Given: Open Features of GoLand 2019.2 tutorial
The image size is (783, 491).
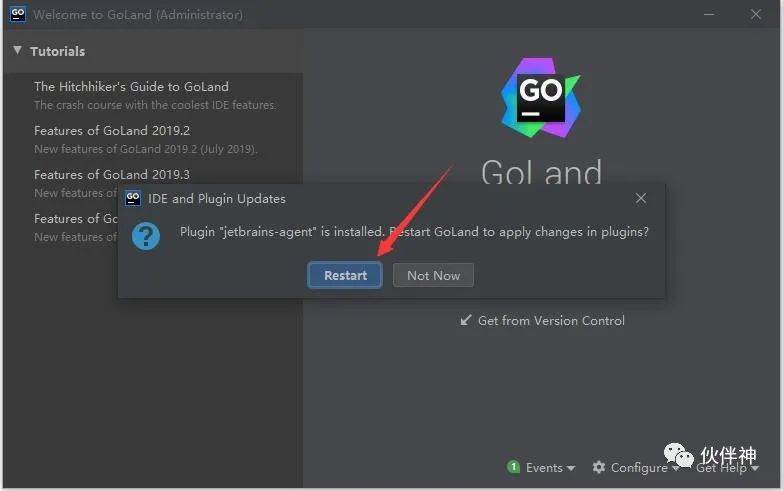Looking at the screenshot, I should 112,130.
